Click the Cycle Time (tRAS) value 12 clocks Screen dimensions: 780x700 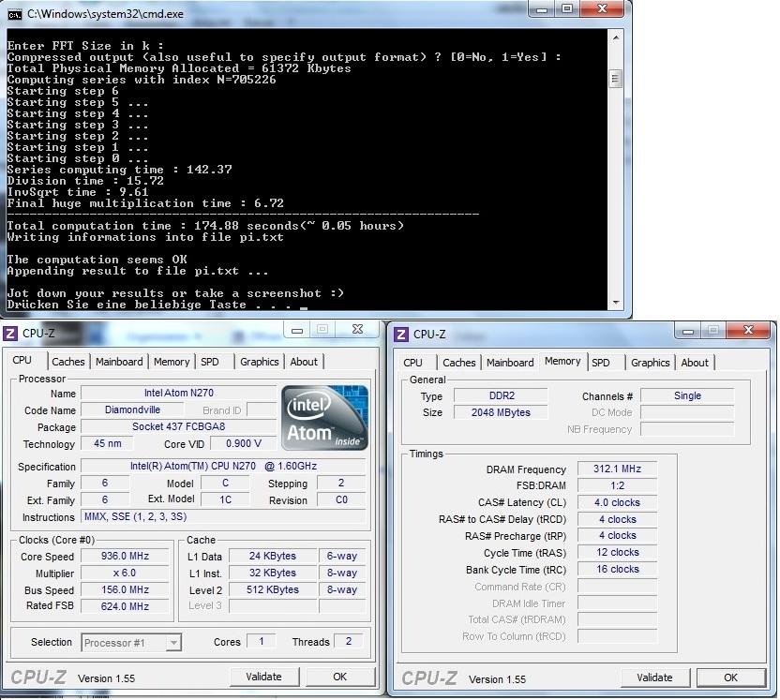click(x=617, y=552)
